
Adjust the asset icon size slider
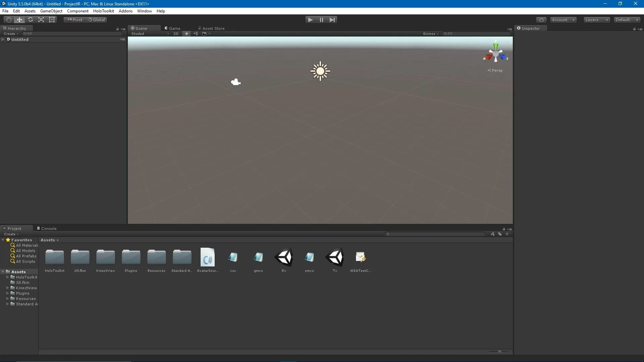point(498,352)
